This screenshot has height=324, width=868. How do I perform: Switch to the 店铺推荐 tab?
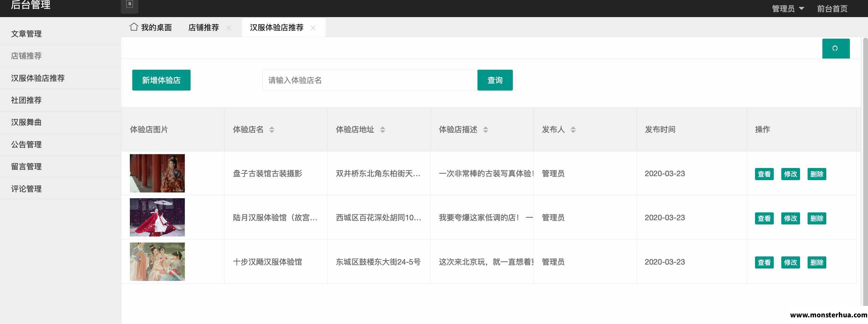[204, 27]
